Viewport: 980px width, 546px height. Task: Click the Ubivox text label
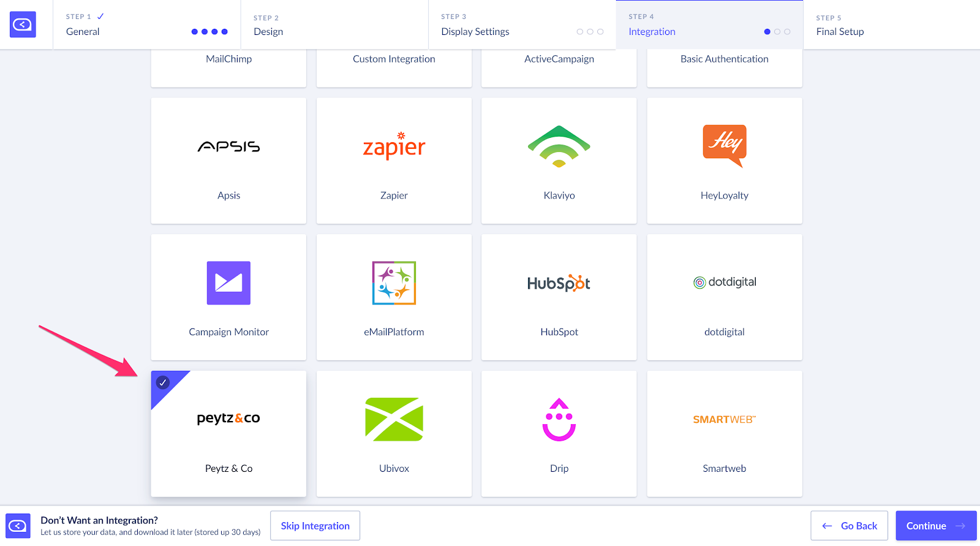pos(394,468)
